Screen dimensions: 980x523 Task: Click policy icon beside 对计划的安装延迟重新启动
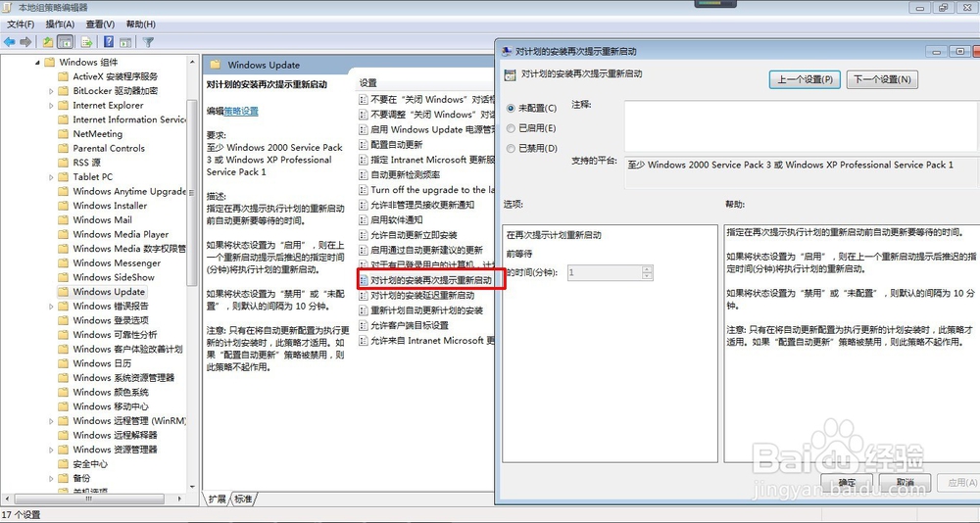[364, 295]
